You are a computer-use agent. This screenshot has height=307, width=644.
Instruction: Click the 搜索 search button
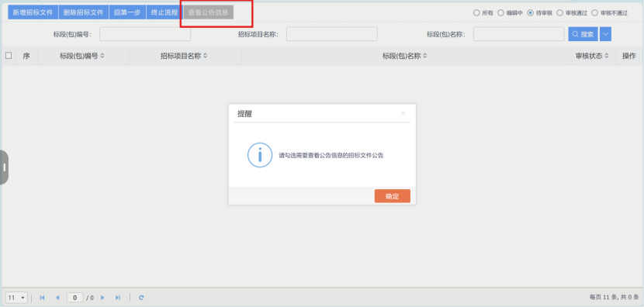coord(583,34)
